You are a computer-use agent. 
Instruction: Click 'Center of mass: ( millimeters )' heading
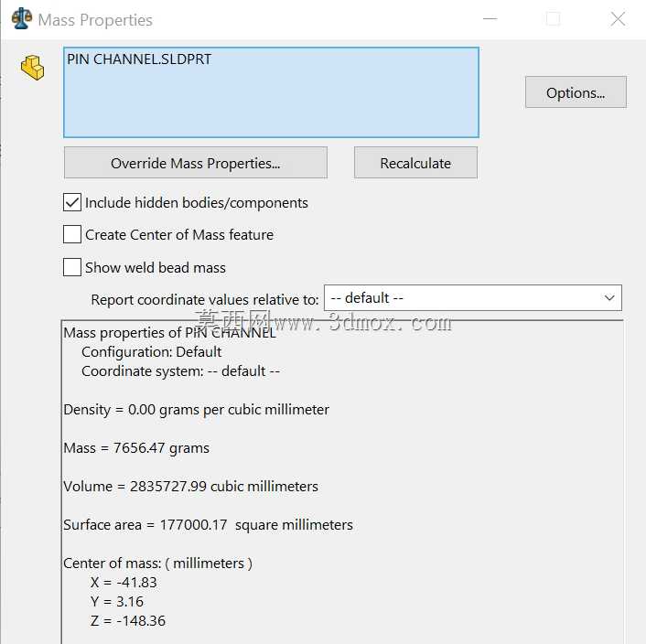pyautogui.click(x=157, y=563)
